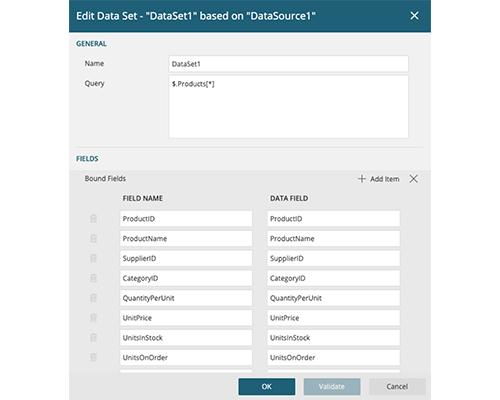
Task: Validate the data set query
Action: point(332,387)
